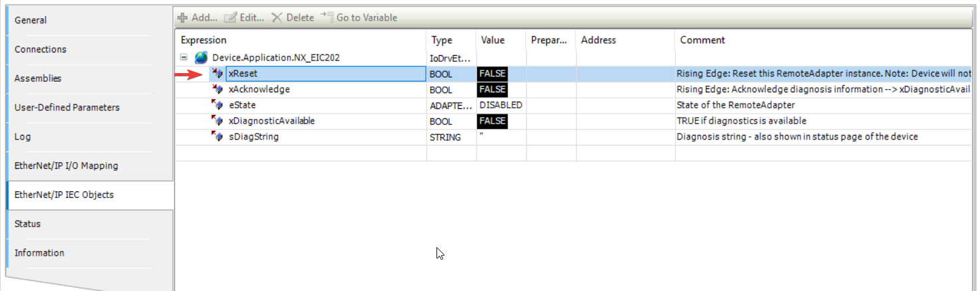Collapse the Device.Application.NX_EIC202 tree node
This screenshot has height=291, width=980.
184,58
